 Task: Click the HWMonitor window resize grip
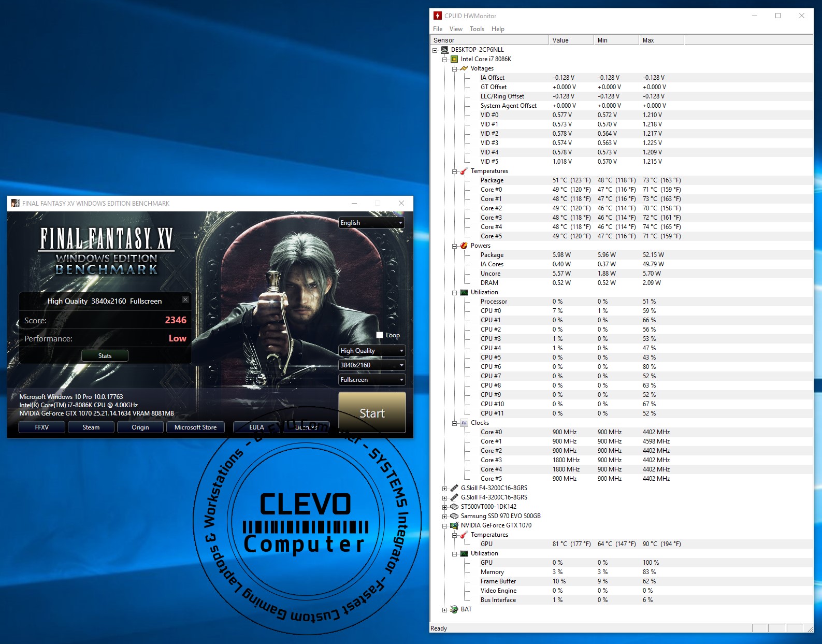click(x=810, y=628)
